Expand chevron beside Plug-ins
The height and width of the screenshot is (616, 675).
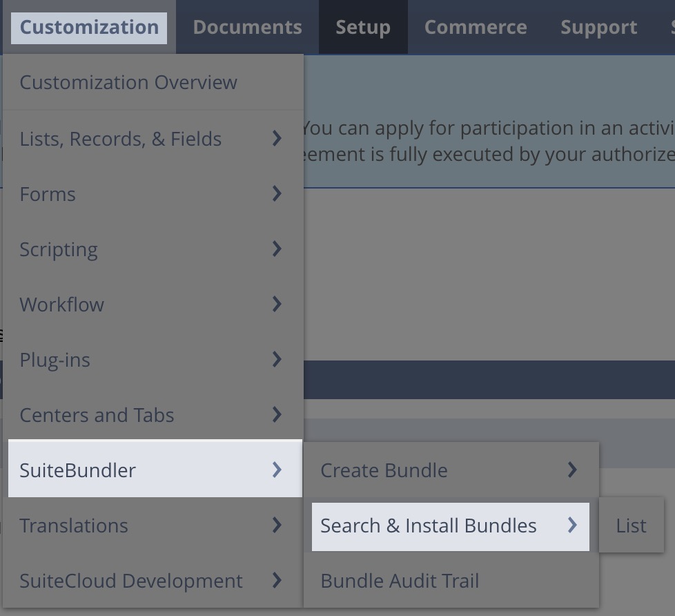click(277, 359)
